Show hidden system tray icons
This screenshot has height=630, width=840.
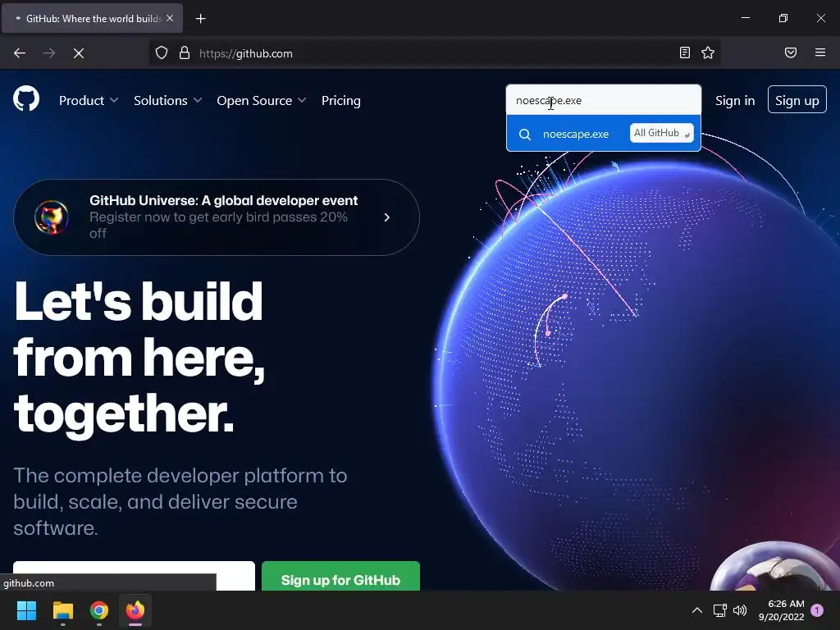[697, 610]
